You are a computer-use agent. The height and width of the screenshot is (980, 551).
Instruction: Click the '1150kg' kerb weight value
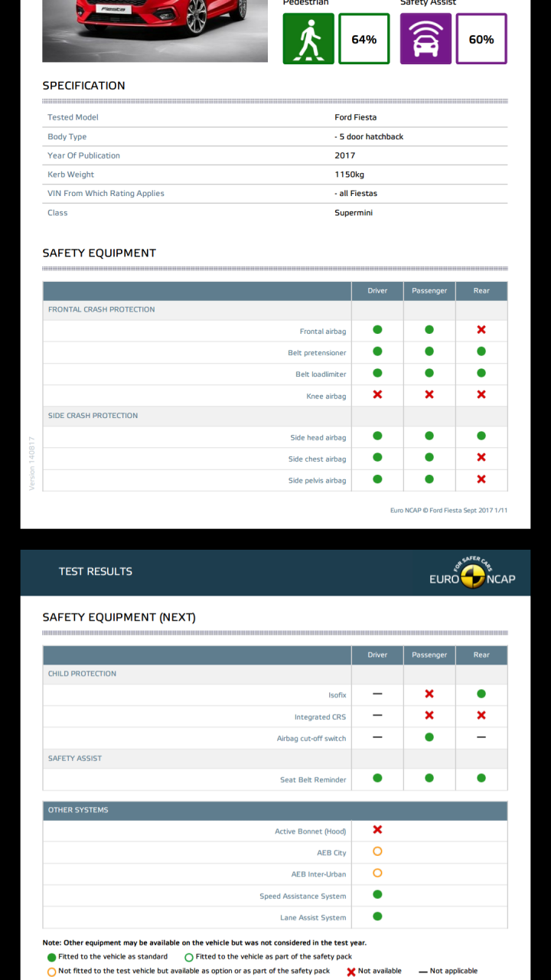[x=349, y=175]
